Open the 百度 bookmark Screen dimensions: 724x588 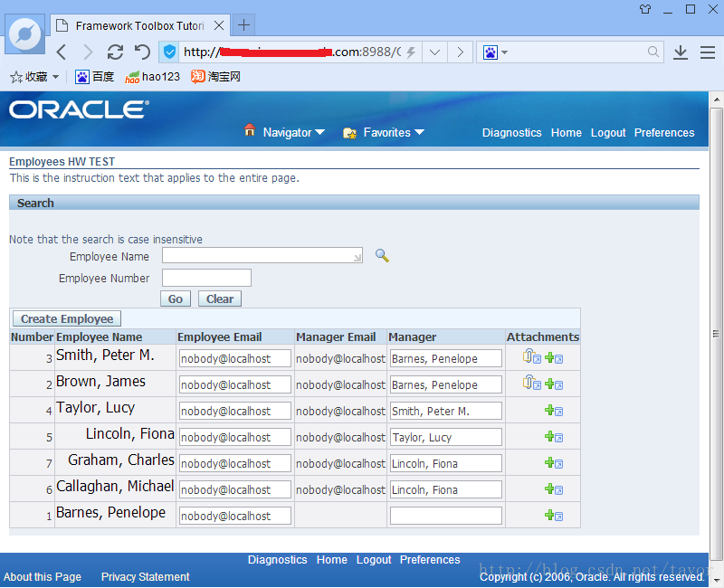click(95, 77)
